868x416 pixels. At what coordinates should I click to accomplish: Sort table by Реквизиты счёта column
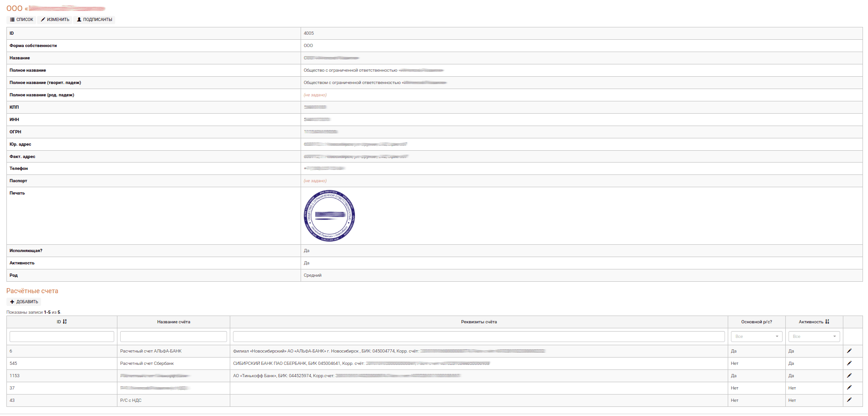[x=479, y=322]
